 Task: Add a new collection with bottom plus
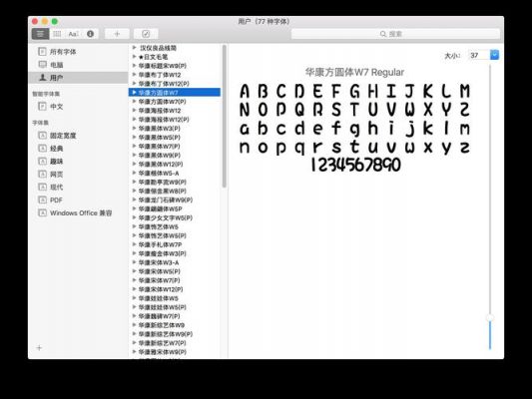39,348
